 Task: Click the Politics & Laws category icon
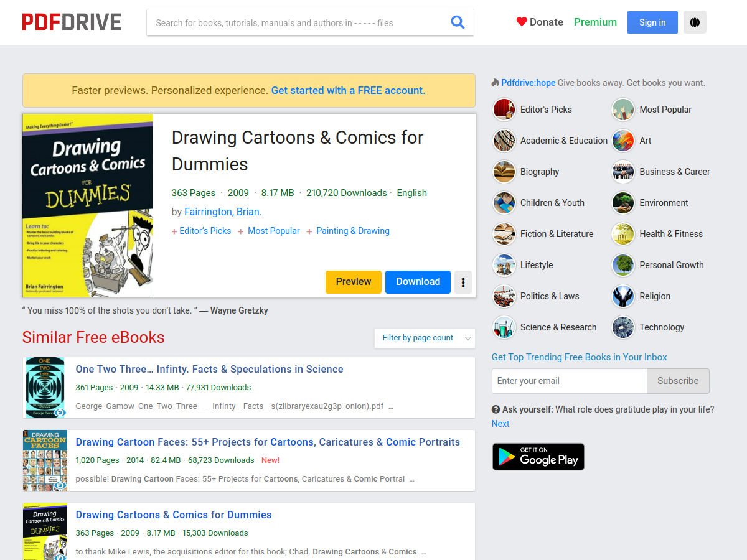tap(504, 296)
